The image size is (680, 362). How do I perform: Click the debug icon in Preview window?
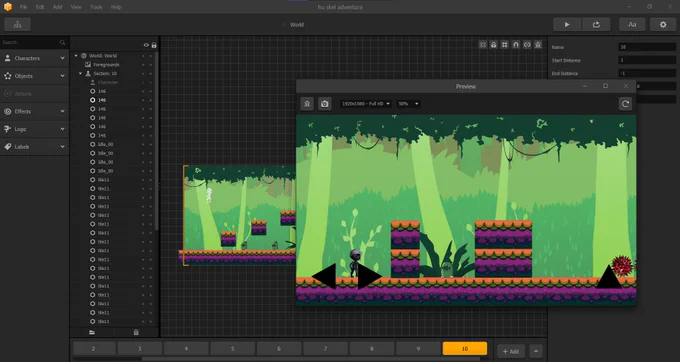(x=307, y=104)
